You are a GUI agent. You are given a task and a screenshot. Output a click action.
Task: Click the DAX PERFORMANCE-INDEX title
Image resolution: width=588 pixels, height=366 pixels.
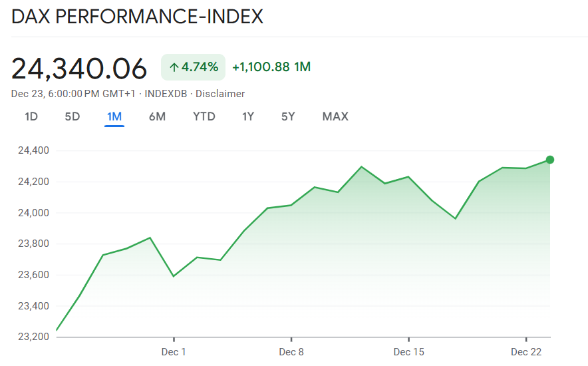[x=138, y=17]
